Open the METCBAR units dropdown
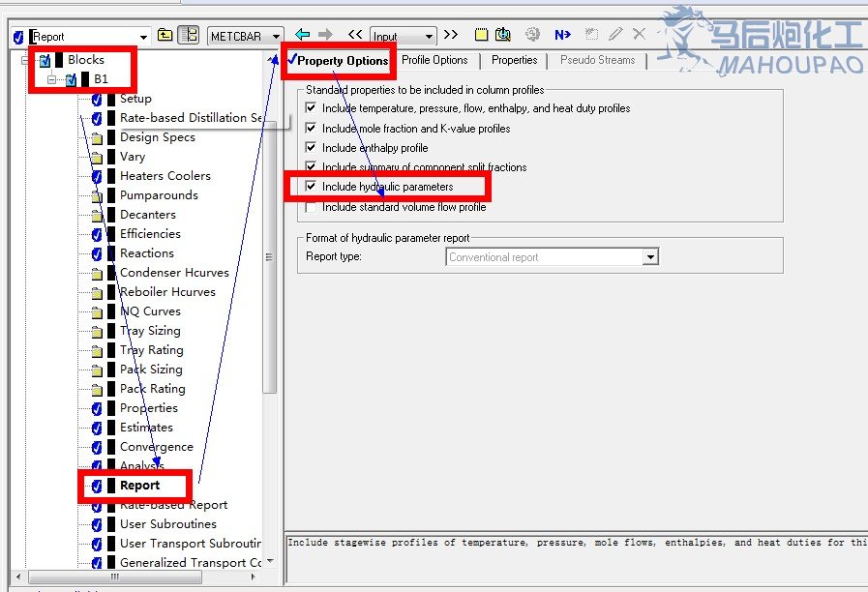This screenshot has width=868, height=592. pyautogui.click(x=277, y=36)
